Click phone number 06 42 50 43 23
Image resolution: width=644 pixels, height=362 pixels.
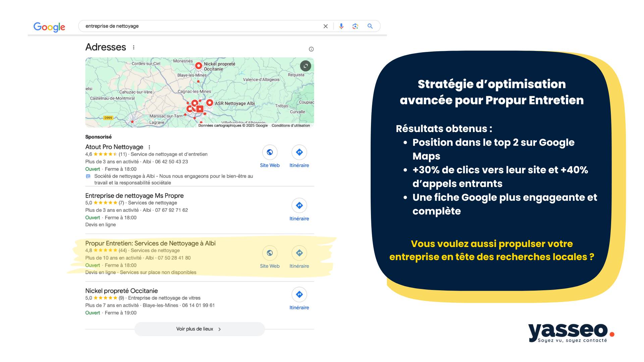(x=171, y=162)
